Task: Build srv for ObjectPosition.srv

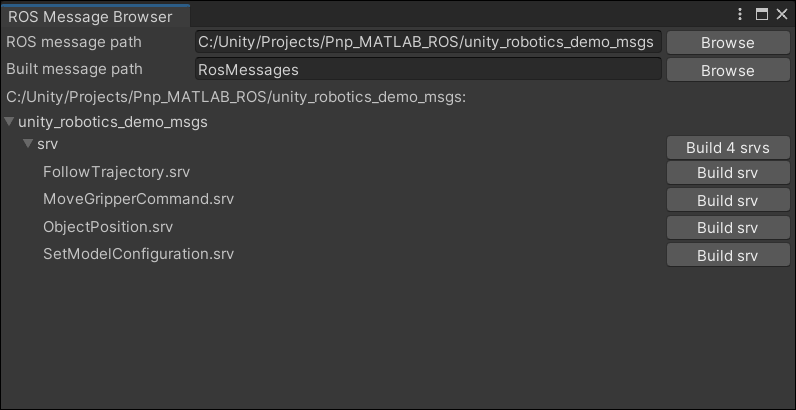Action: point(727,228)
